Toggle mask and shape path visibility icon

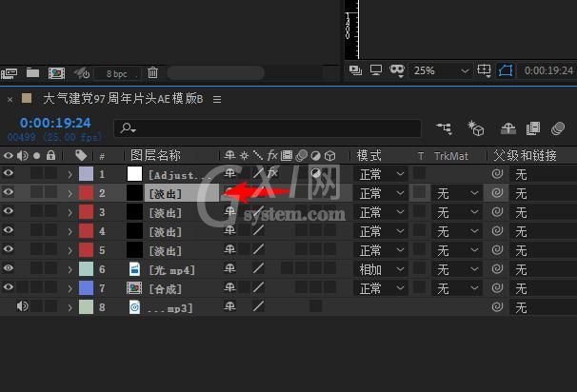(x=397, y=69)
